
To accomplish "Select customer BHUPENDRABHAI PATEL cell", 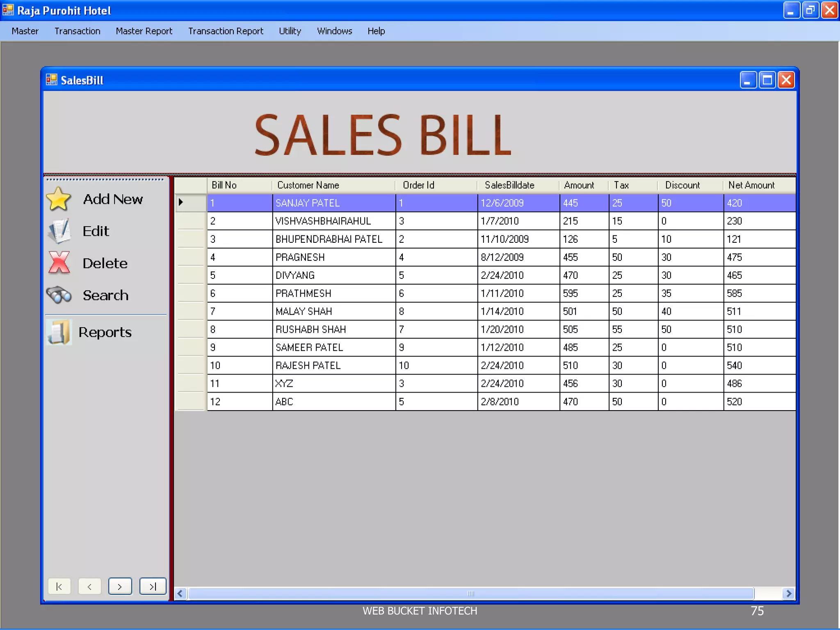I will [334, 239].
